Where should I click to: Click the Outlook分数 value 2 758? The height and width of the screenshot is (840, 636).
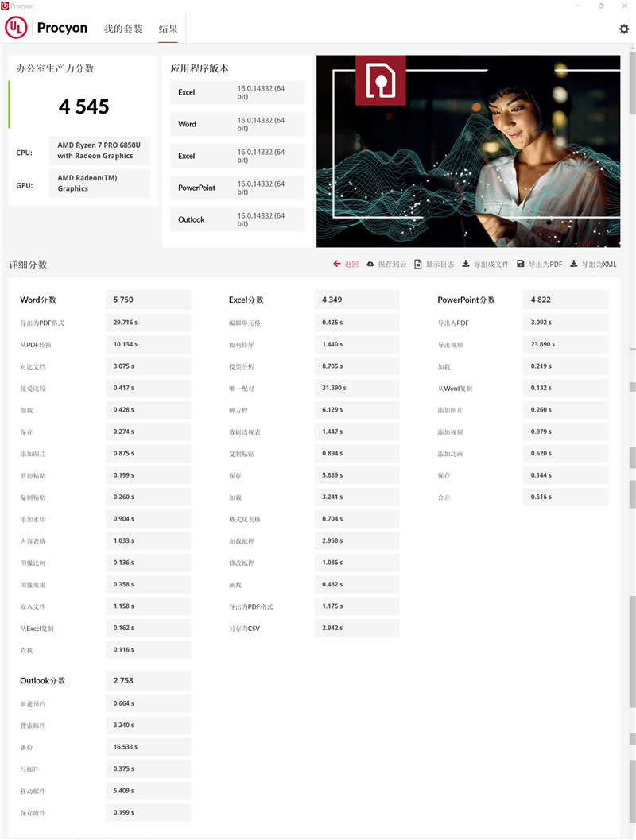149,681
